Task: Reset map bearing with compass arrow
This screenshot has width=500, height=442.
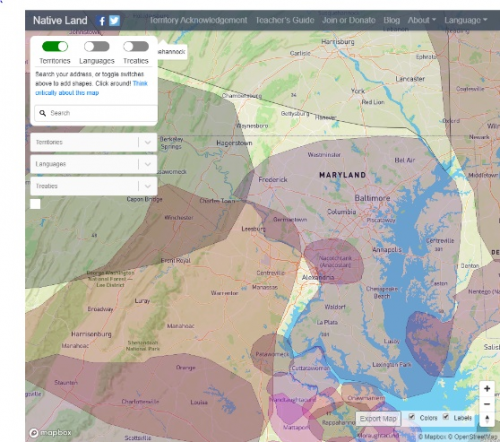Action: click(x=487, y=418)
